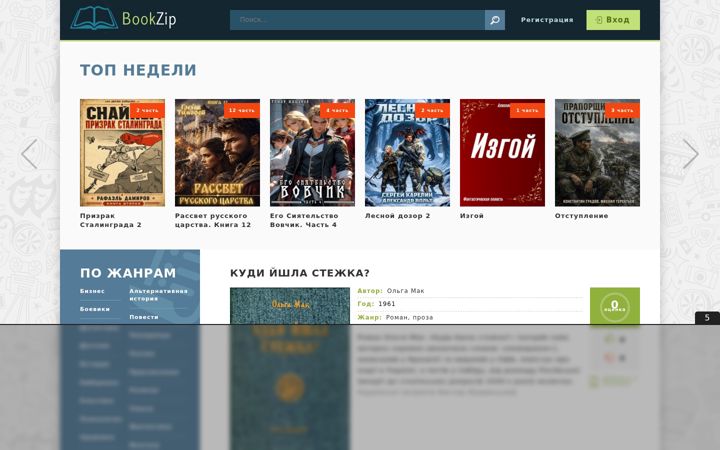Screen dimensions: 720x450
Task: Select the Альтернативная история genre
Action: tap(158, 295)
